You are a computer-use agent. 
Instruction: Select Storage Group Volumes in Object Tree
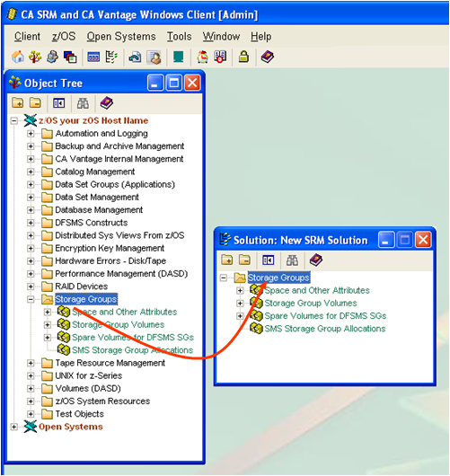119,325
